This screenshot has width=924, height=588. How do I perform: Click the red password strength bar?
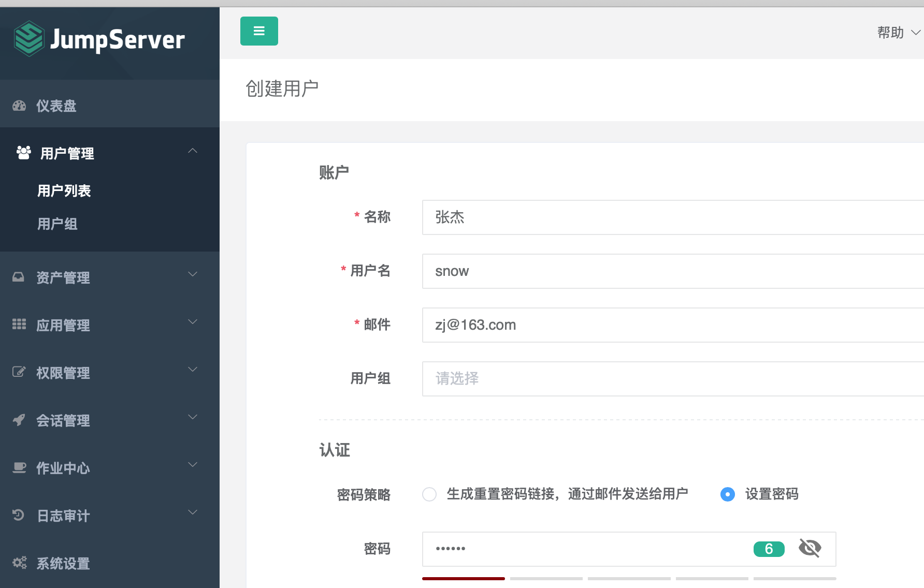coord(464,579)
